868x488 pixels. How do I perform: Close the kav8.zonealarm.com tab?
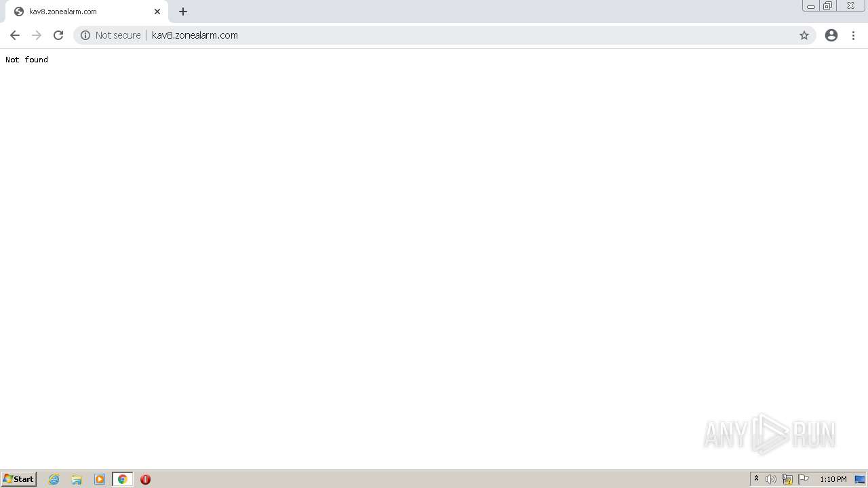pos(157,12)
